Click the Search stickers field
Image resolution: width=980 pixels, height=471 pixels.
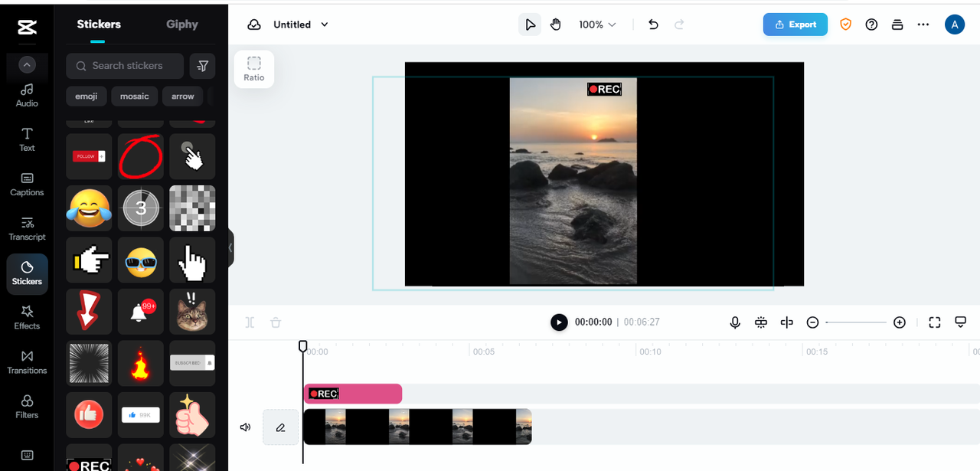(125, 66)
